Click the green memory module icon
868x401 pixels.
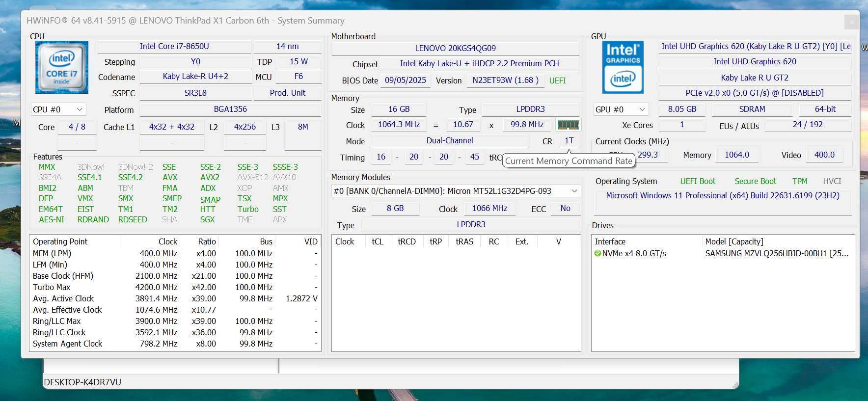568,125
